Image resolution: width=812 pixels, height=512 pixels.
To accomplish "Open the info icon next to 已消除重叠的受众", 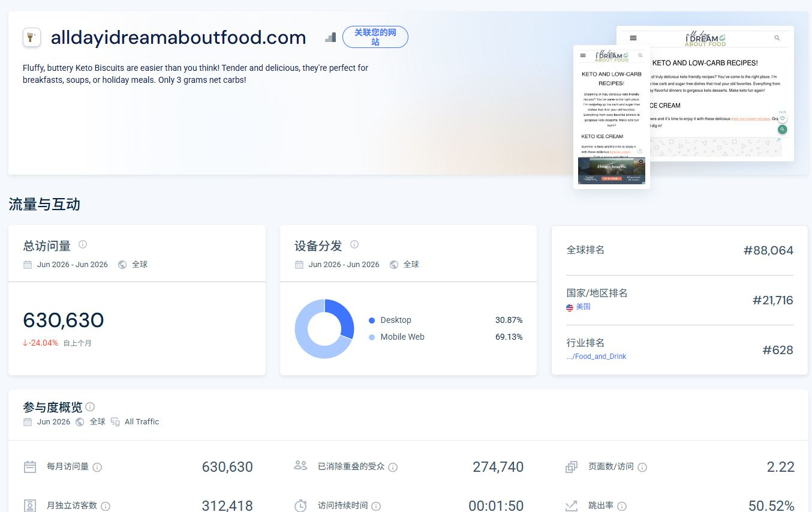I will click(393, 467).
